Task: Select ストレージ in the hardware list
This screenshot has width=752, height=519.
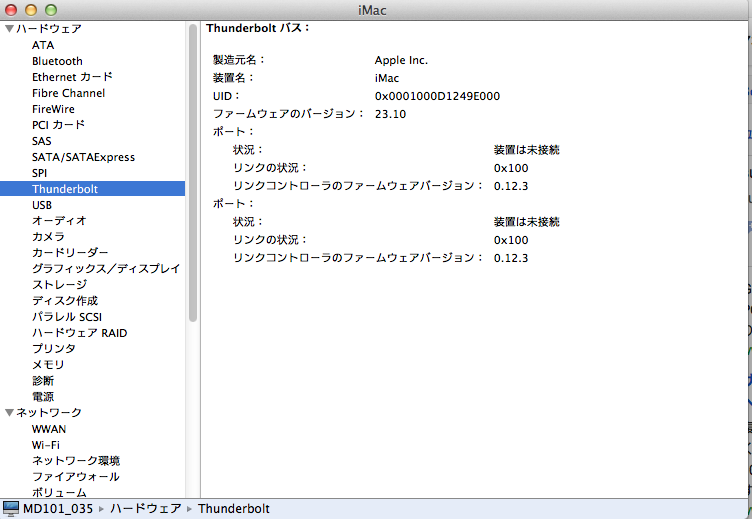Action: 59,285
